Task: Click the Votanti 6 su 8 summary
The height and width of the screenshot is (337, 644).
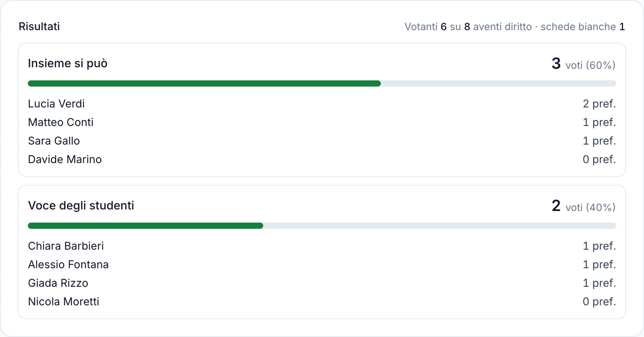Action: [x=437, y=27]
